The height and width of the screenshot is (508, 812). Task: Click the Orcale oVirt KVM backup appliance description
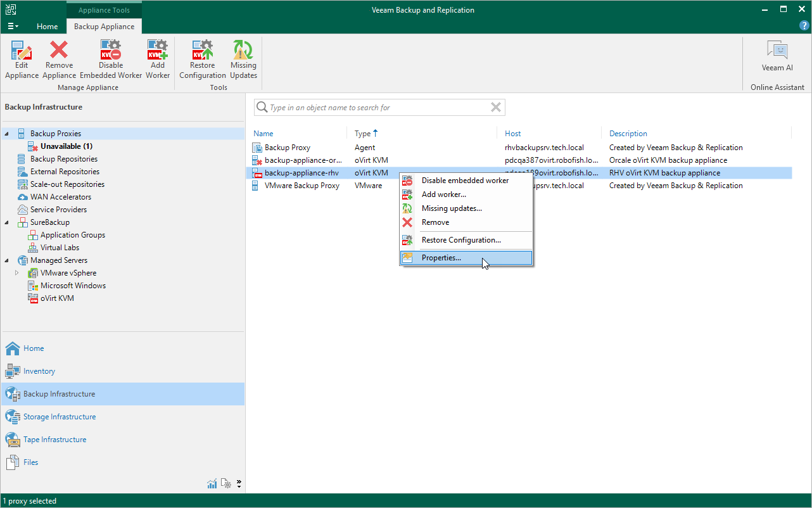(x=668, y=160)
